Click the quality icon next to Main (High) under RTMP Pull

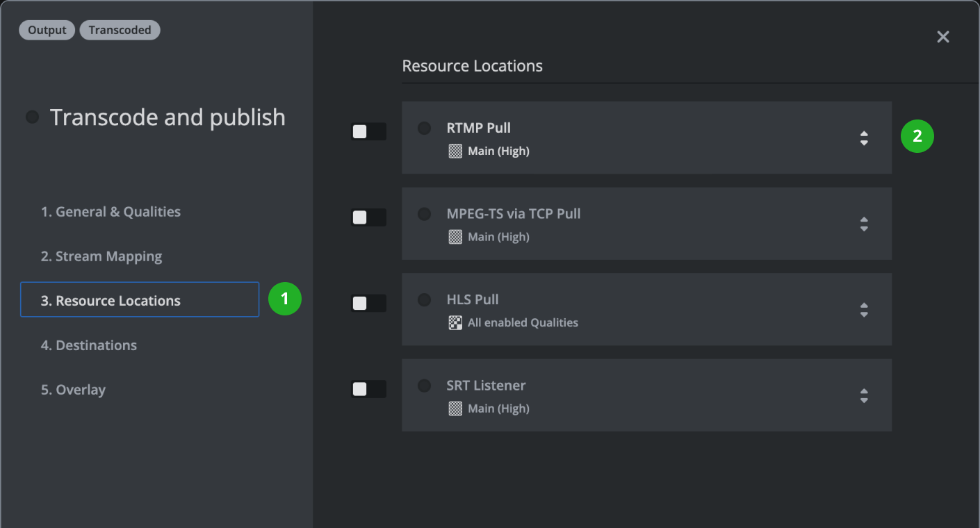(x=455, y=151)
